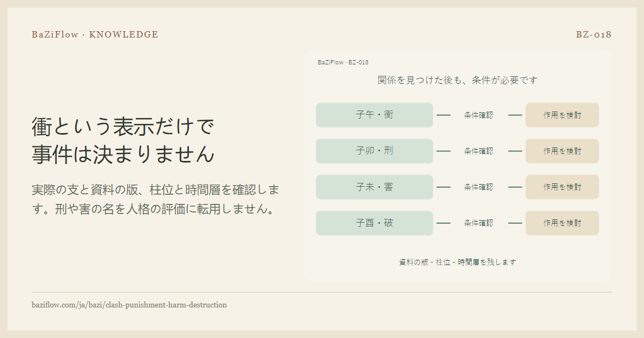
Task: Click the headline 衝という表示だけで
Action: click(x=123, y=127)
